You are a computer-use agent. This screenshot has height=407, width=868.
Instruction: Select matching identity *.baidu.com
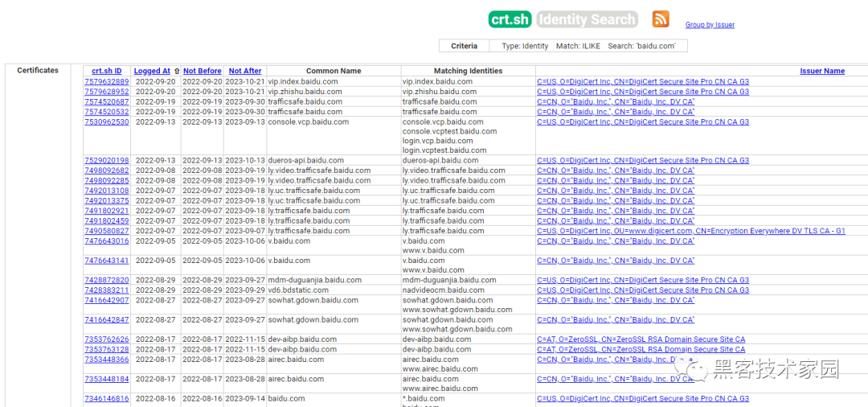point(424,399)
